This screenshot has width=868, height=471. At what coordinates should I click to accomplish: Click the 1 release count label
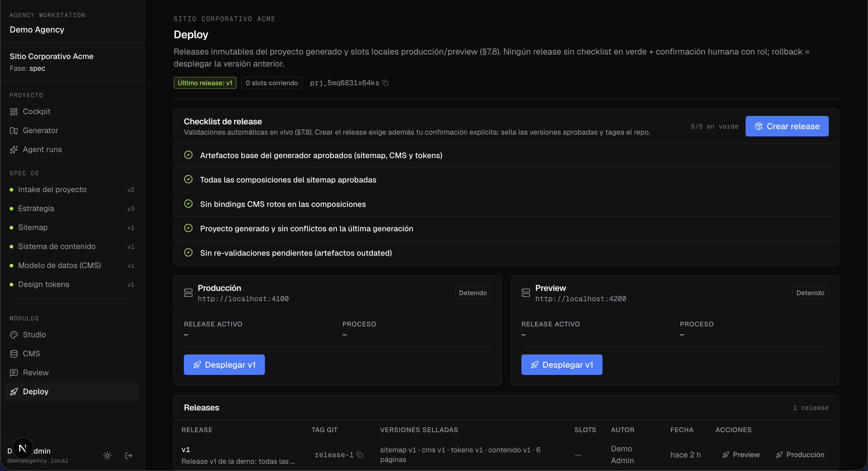[810, 408]
